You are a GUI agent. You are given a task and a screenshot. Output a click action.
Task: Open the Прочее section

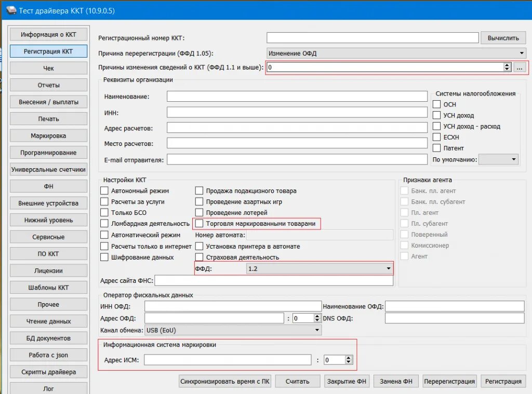coord(48,305)
